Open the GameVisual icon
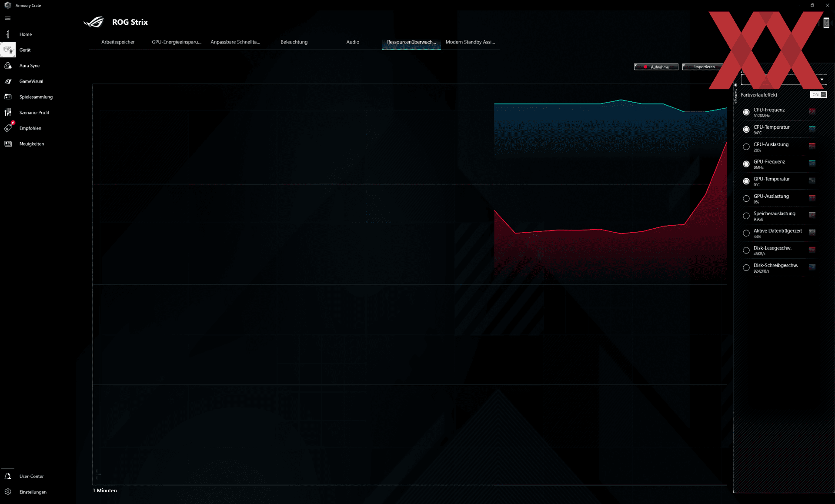The image size is (835, 504). [8, 81]
